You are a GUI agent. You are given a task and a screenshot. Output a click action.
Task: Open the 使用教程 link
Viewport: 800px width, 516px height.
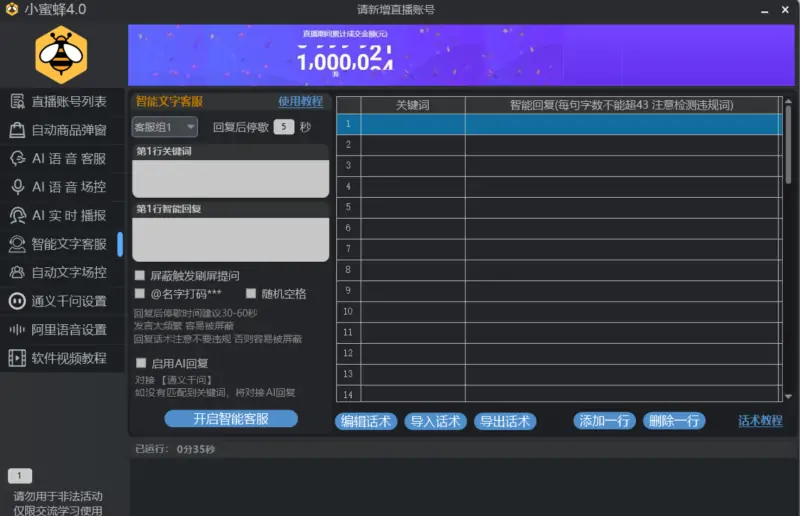point(300,102)
